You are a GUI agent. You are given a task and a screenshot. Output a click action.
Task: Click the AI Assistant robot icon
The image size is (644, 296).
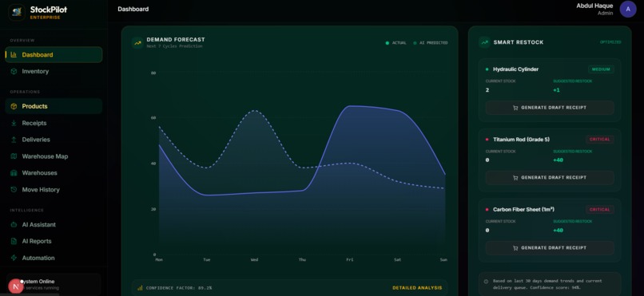point(14,225)
